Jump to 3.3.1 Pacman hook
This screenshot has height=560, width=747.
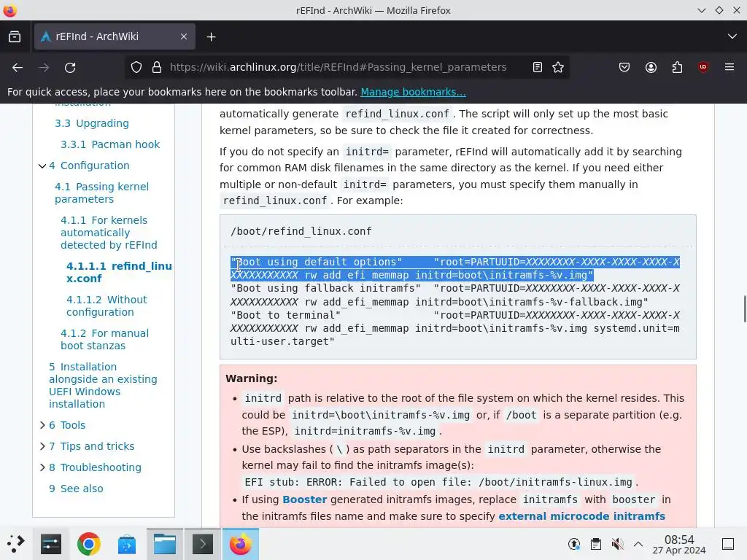tap(110, 144)
